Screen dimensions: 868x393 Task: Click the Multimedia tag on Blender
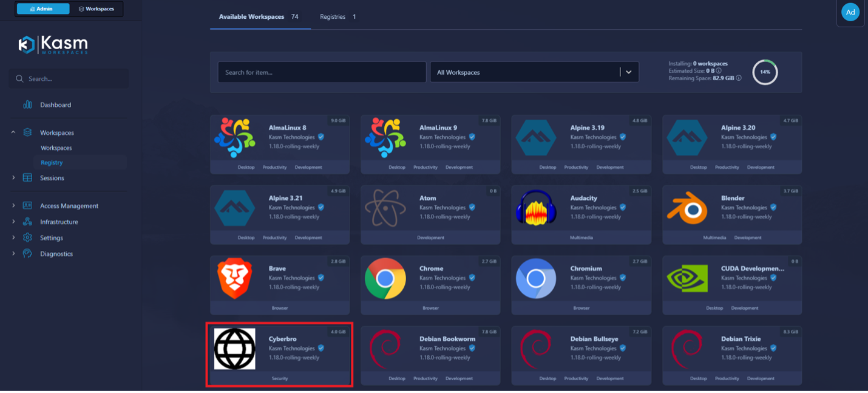click(714, 238)
